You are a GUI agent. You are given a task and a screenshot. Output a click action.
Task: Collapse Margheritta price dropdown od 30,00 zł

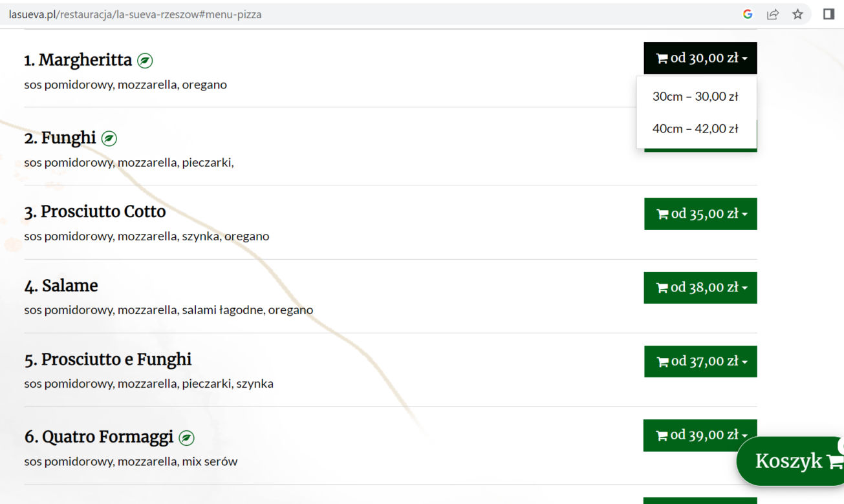point(700,58)
